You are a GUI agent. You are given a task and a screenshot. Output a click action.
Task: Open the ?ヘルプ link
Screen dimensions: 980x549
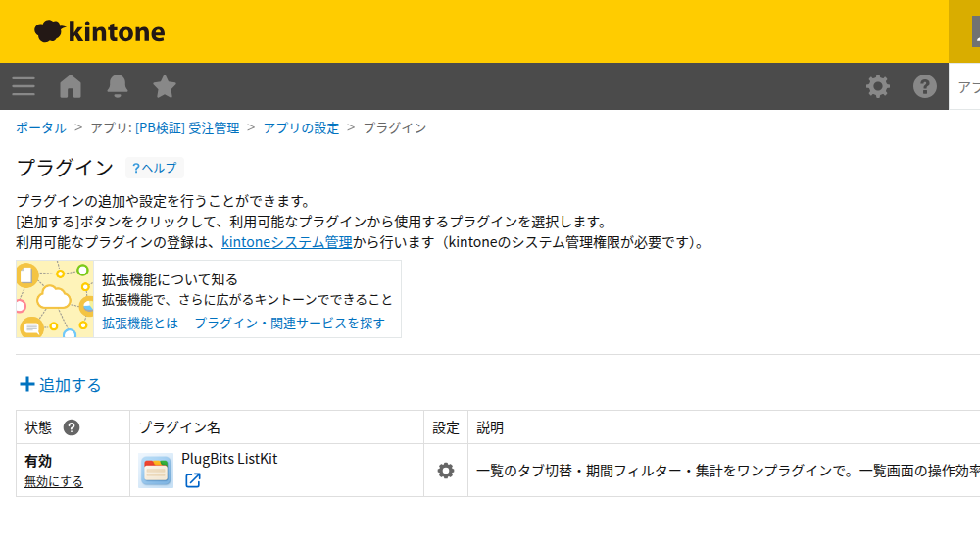155,168
